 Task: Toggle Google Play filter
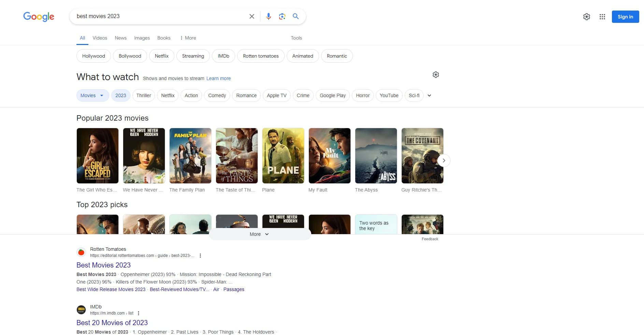(x=333, y=95)
